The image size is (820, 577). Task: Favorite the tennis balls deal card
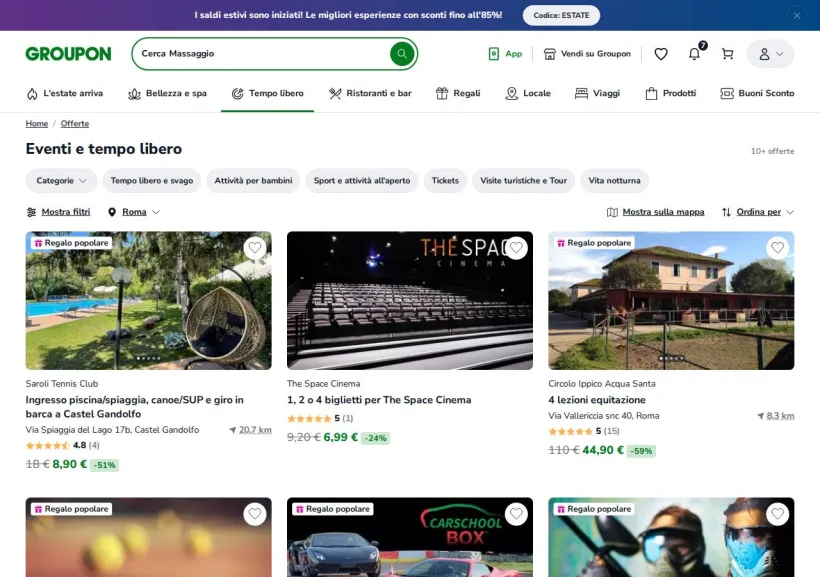255,514
